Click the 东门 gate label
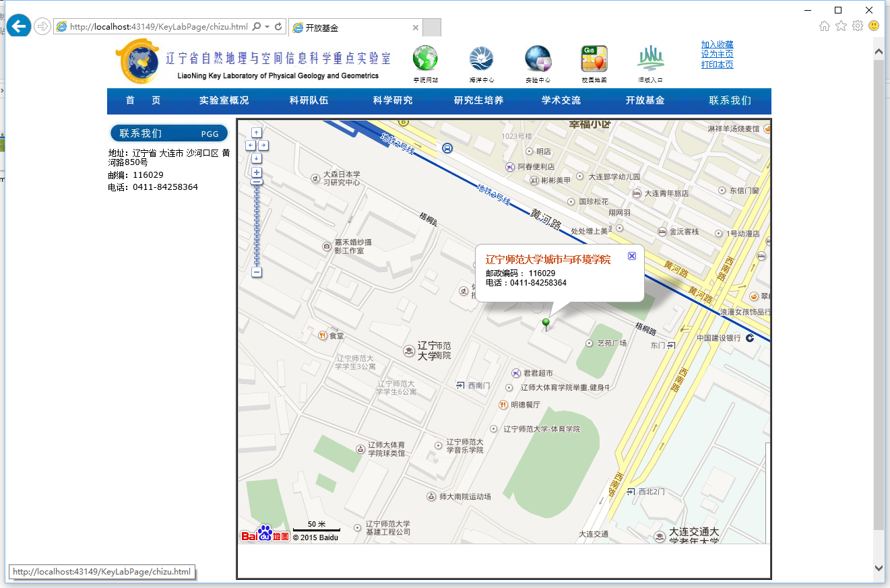Viewport: 890px width, 588px height. click(658, 345)
